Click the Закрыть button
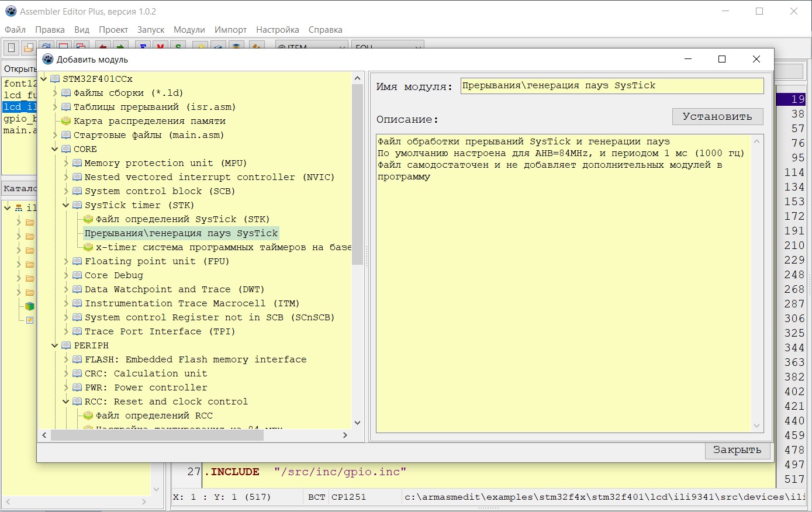The width and height of the screenshot is (812, 512). coord(737,450)
